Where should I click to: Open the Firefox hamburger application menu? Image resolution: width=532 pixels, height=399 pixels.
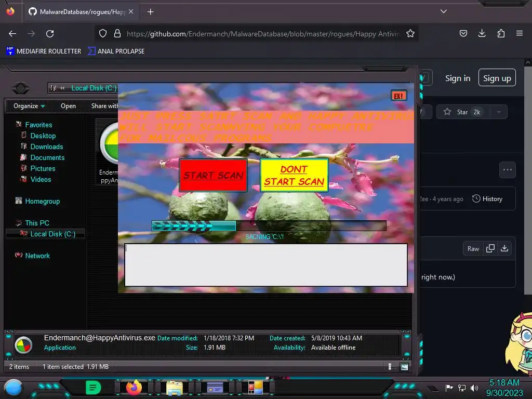(520, 33)
